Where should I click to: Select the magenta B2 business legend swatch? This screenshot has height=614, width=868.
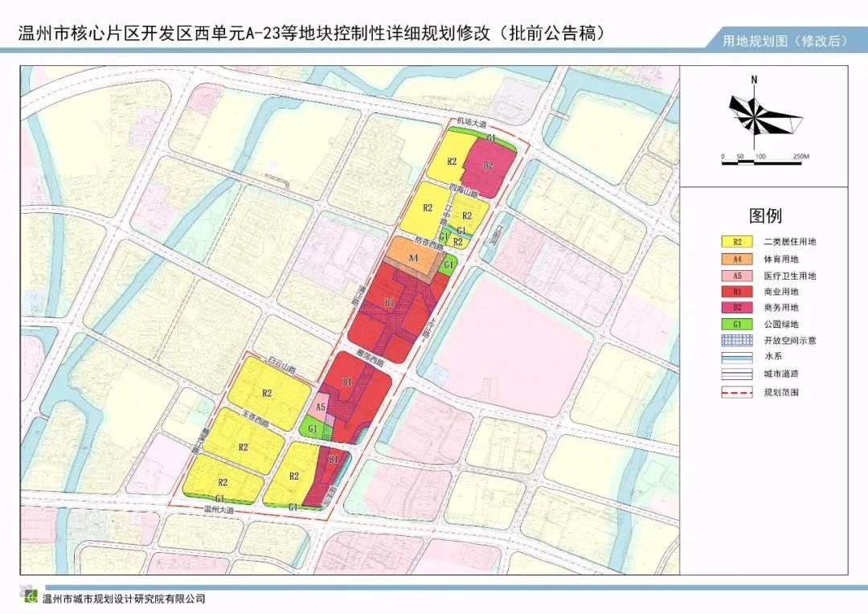[x=737, y=307]
